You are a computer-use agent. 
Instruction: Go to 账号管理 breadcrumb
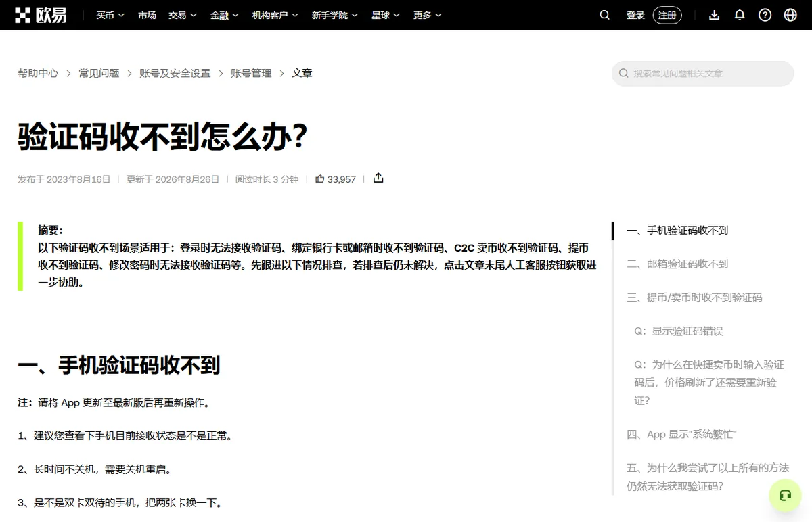tap(251, 73)
